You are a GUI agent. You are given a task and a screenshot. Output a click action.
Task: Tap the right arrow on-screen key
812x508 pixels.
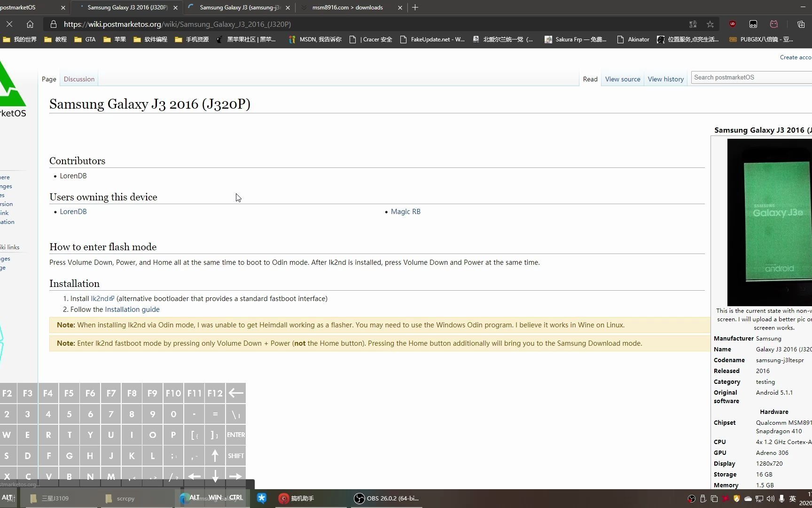[236, 476]
